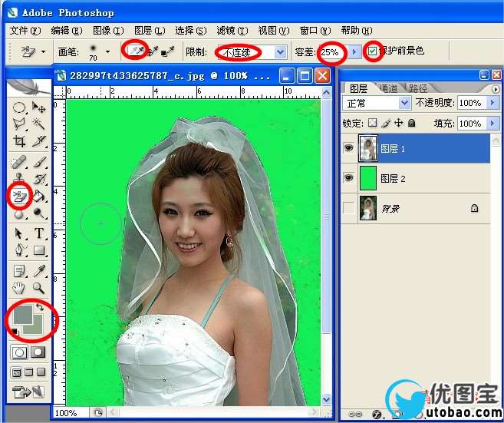This screenshot has height=423, width=504.
Task: Click the 图层 2 green thumbnail
Action: click(x=368, y=178)
